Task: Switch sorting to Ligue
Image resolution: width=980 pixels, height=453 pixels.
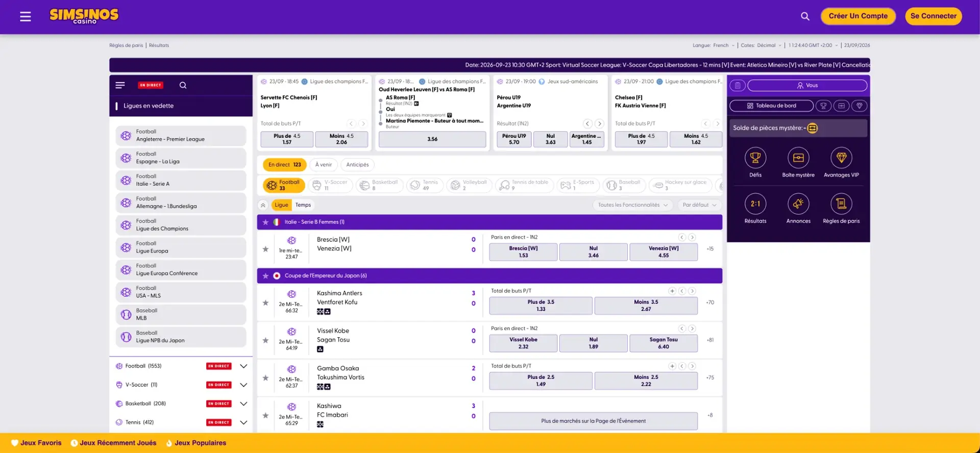Action: tap(281, 205)
